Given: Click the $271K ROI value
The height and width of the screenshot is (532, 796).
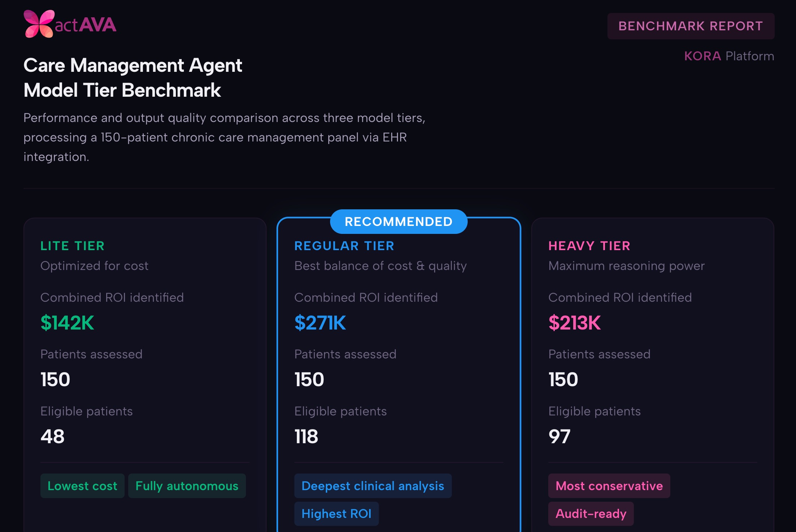Looking at the screenshot, I should click(320, 323).
